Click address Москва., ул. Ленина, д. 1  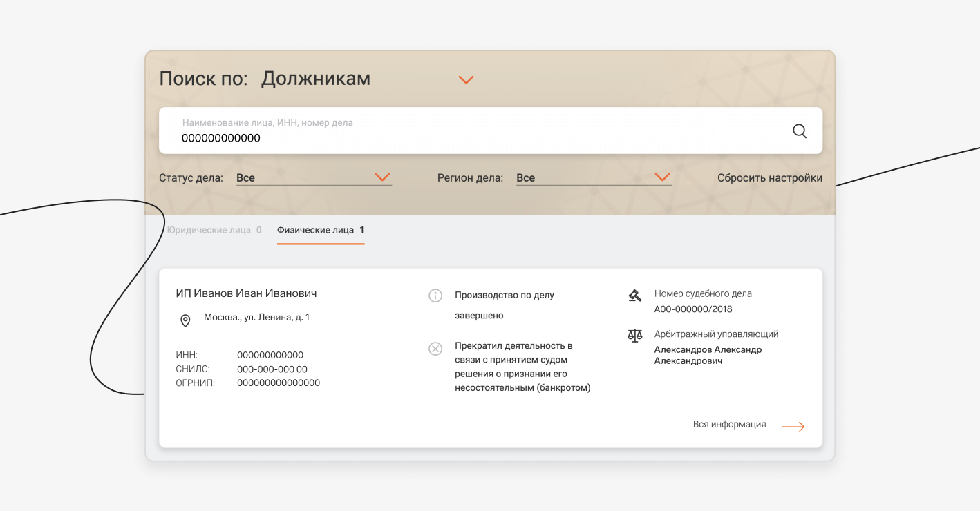256,318
